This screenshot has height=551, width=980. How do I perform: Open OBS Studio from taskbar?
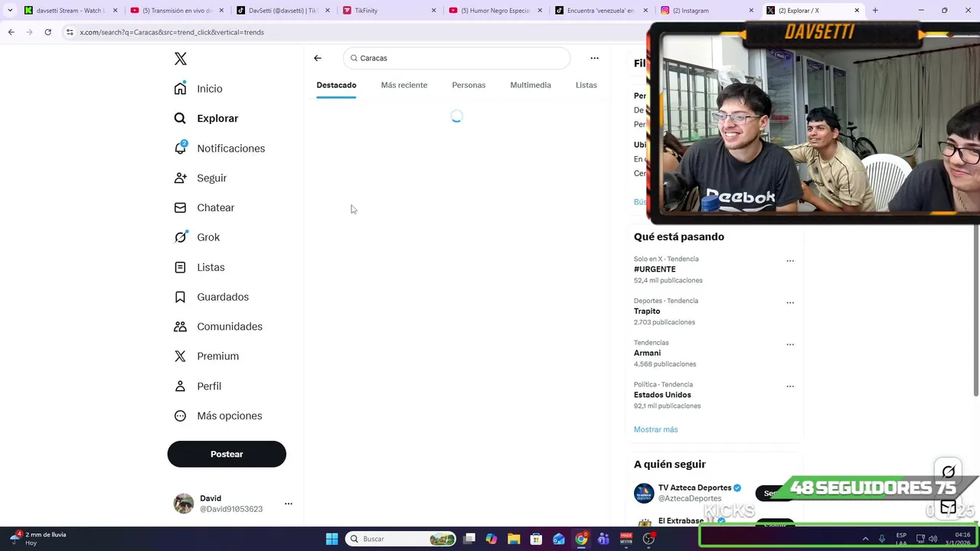[648, 539]
